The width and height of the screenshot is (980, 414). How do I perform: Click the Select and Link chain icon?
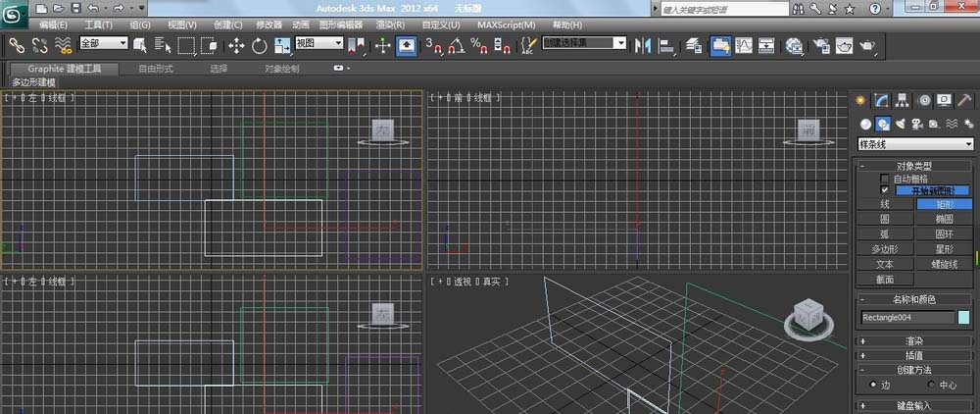pyautogui.click(x=17, y=45)
